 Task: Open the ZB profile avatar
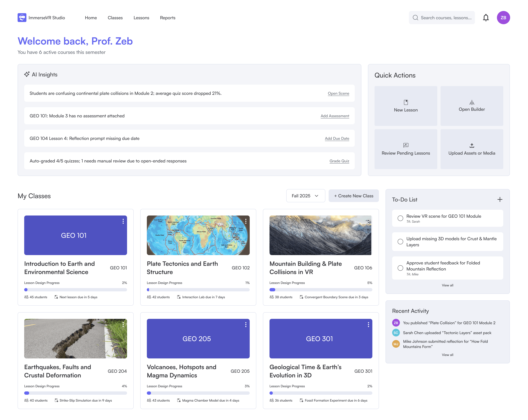[503, 18]
